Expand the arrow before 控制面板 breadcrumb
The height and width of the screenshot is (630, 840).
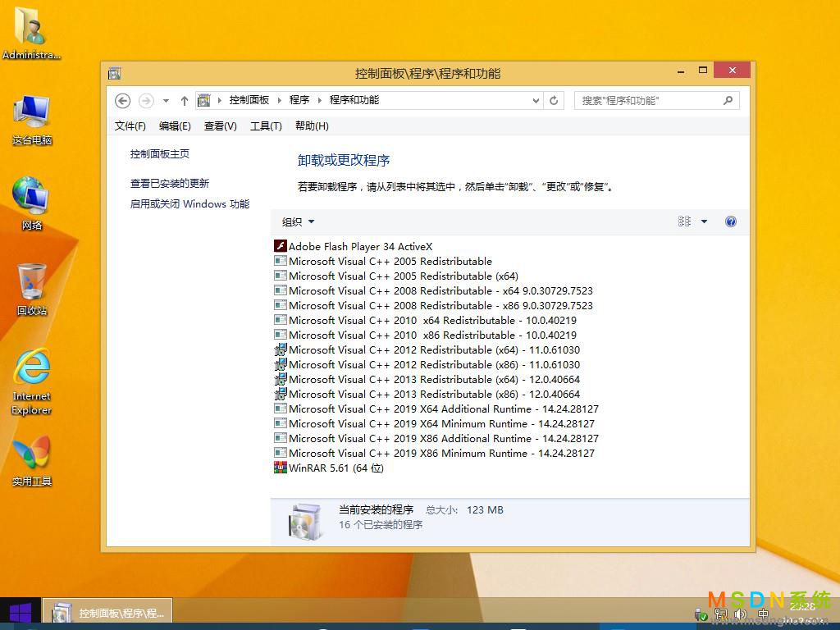[219, 100]
